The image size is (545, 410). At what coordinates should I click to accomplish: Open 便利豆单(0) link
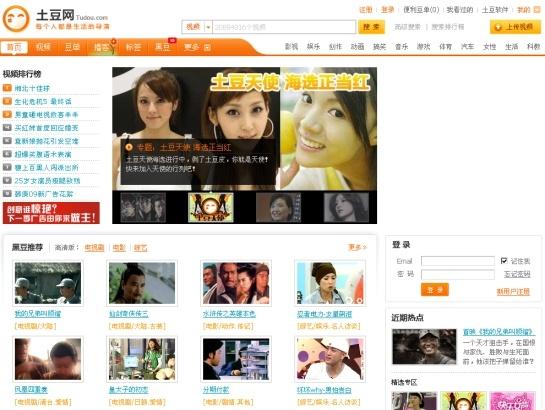point(421,10)
